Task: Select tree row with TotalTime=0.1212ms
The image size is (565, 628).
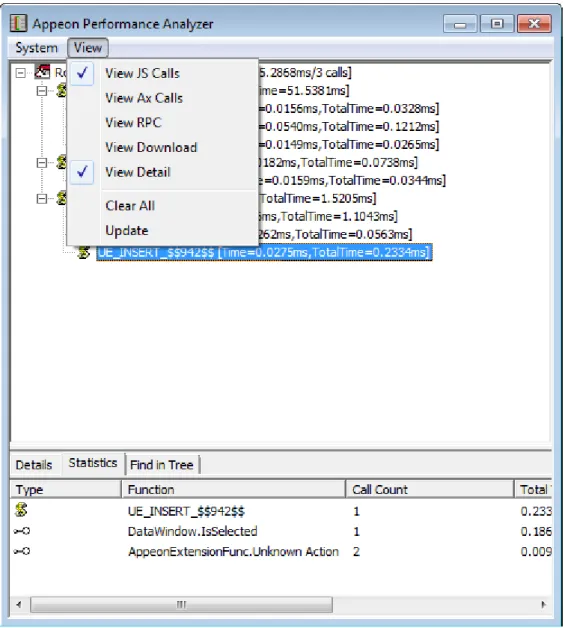Action: (349, 127)
